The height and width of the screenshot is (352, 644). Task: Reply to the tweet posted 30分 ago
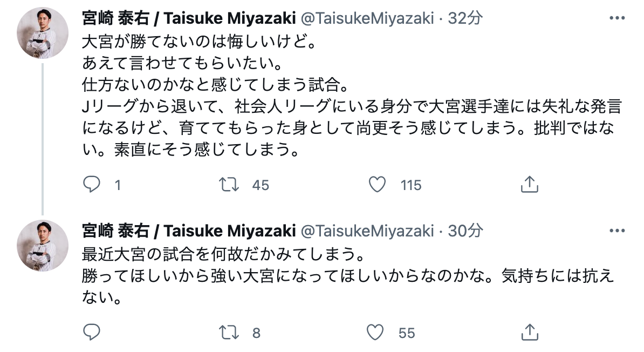click(x=92, y=333)
